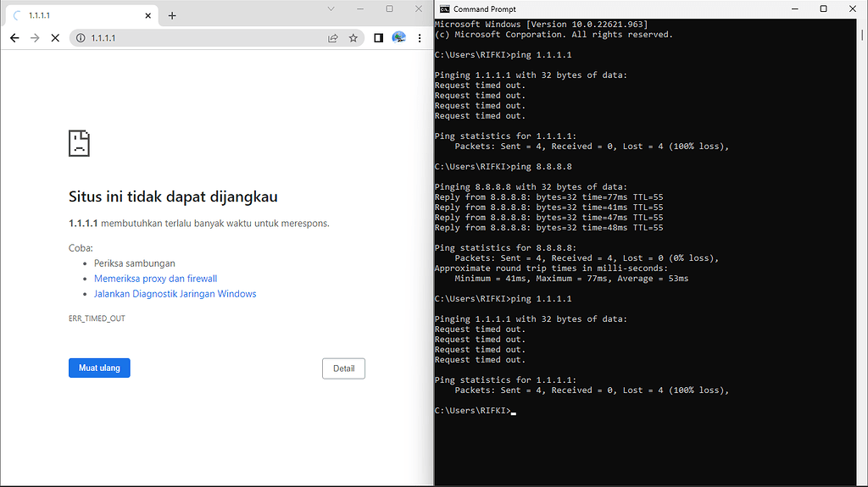
Task: Click the 'ping 8.8.8.8' command line
Action: coord(504,167)
